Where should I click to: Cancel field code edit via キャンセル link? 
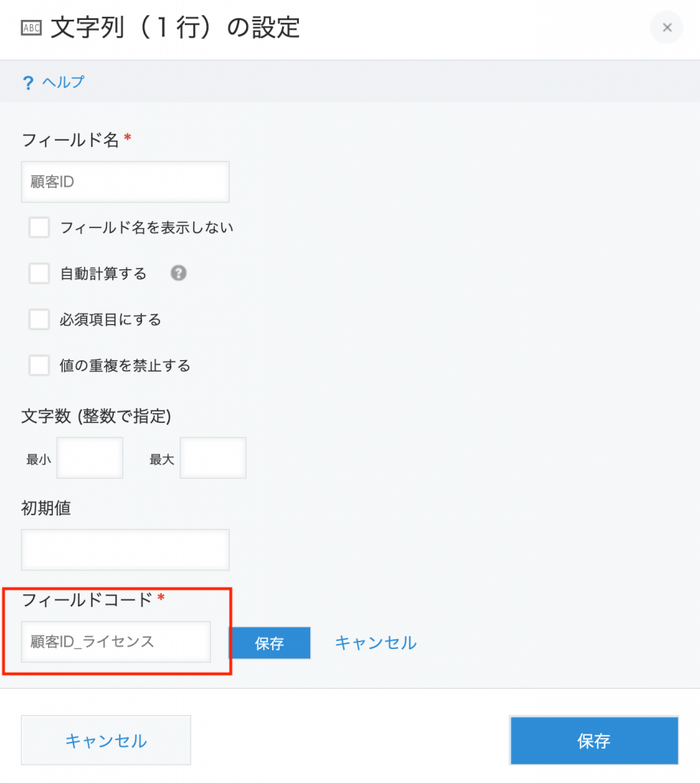pos(376,642)
